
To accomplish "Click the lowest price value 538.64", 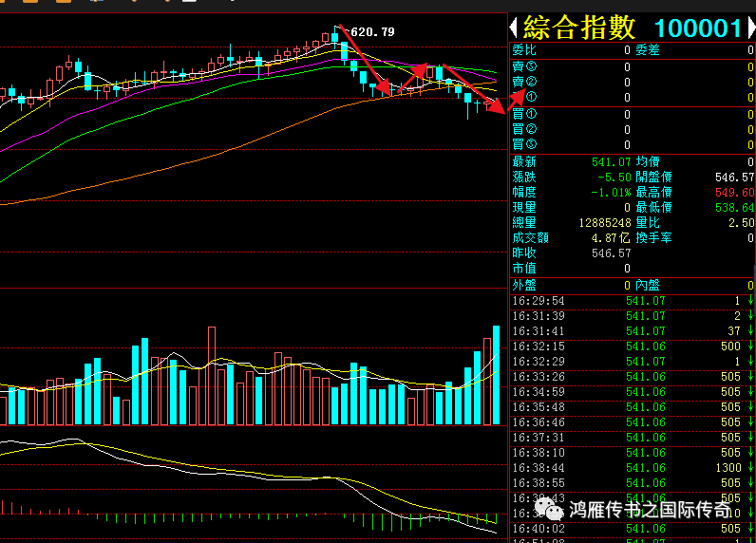I will [x=735, y=208].
